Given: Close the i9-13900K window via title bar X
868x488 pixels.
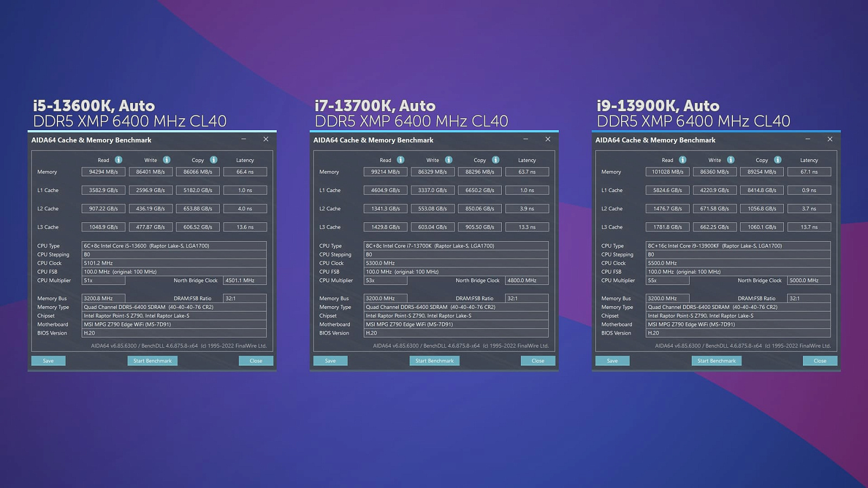Looking at the screenshot, I should (830, 139).
